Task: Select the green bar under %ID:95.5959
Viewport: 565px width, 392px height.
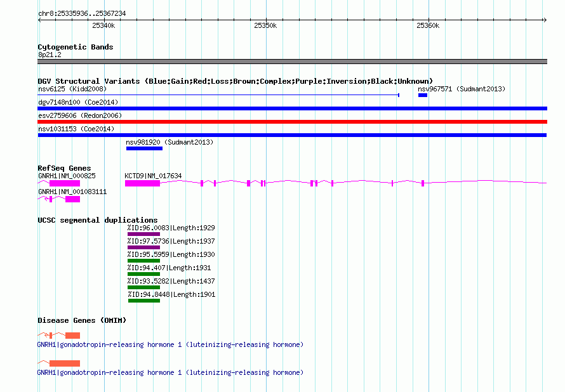Action: point(143,261)
